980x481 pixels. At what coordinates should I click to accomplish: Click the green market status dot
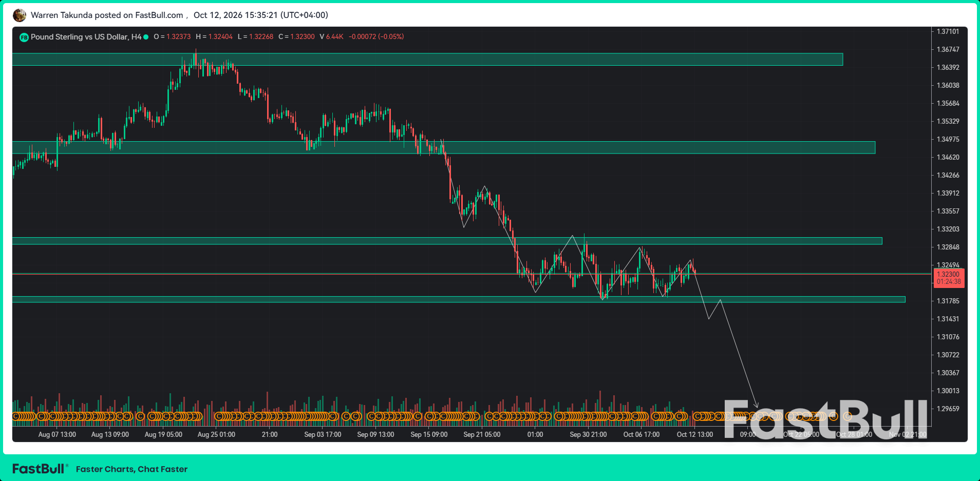(x=146, y=37)
